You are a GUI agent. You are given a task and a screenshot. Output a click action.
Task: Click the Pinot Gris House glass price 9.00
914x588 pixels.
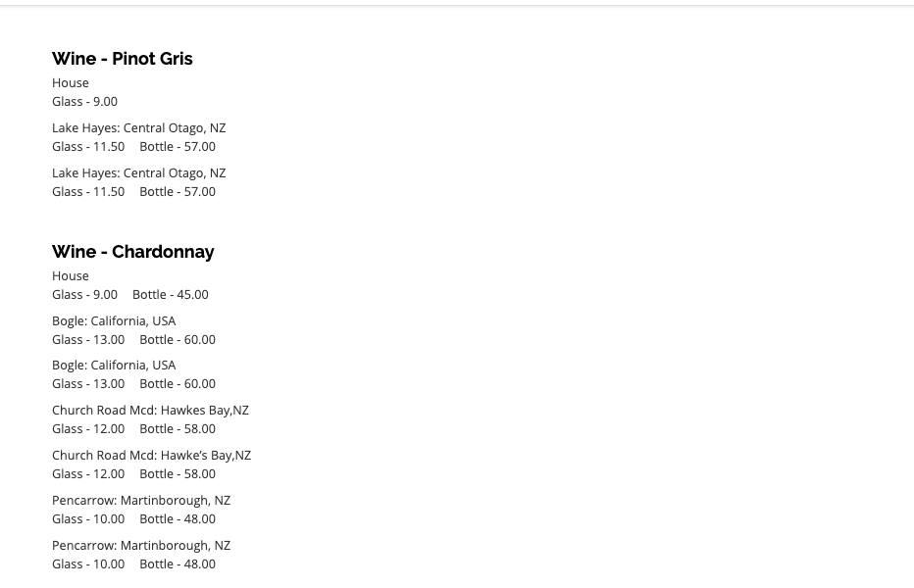(x=84, y=102)
